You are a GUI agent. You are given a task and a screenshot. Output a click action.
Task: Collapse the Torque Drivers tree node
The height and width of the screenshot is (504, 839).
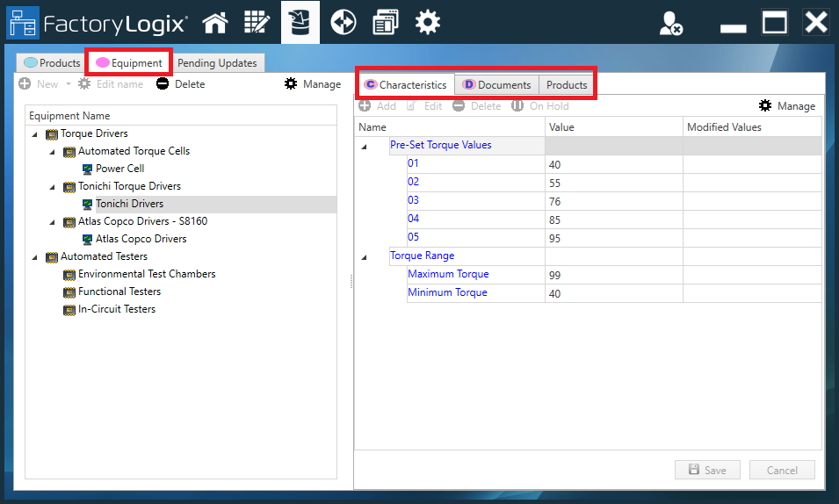click(35, 134)
